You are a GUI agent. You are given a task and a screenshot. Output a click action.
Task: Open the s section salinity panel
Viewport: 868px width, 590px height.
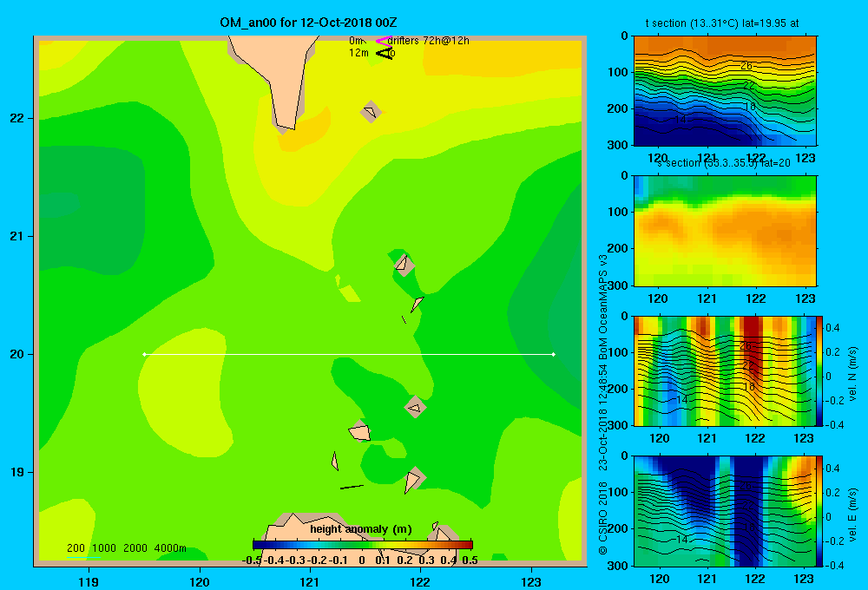click(x=725, y=231)
